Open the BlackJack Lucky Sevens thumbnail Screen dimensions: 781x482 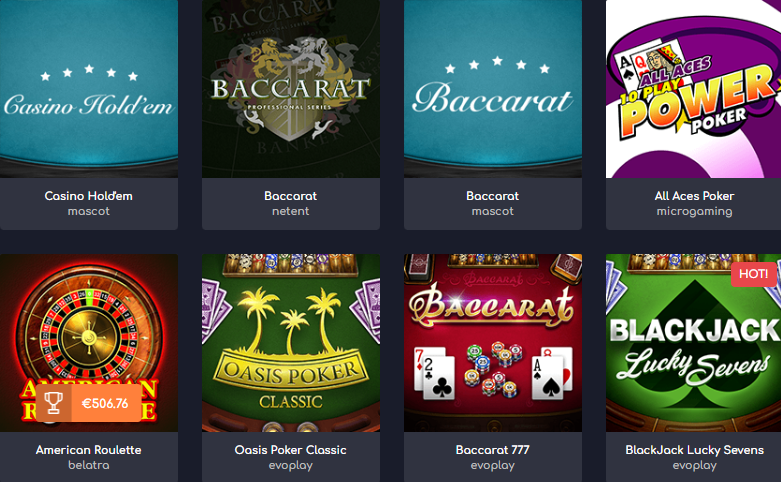[693, 343]
